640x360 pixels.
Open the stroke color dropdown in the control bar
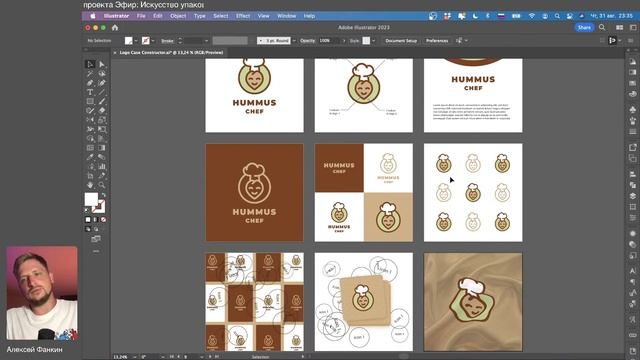click(153, 41)
